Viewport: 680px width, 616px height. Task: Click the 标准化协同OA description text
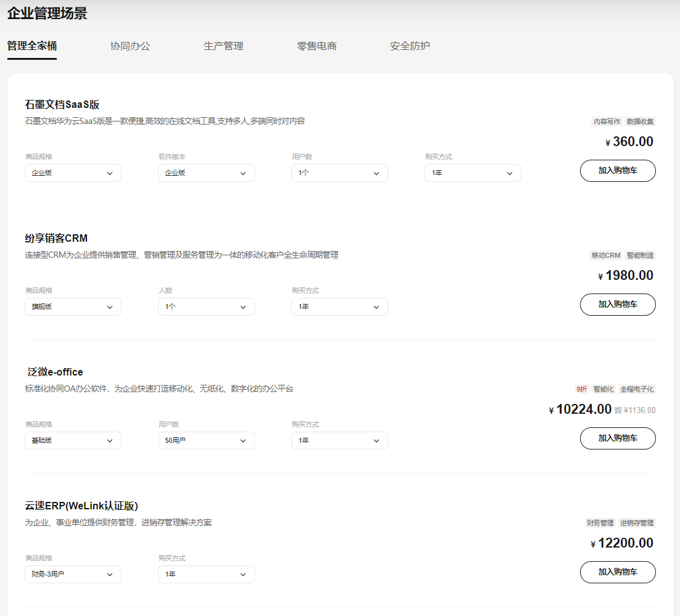[159, 388]
